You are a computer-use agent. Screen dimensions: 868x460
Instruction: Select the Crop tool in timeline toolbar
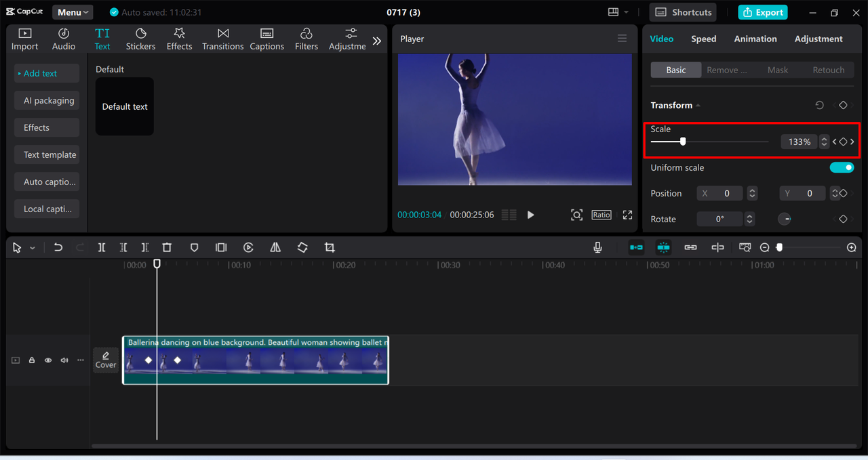(x=330, y=248)
